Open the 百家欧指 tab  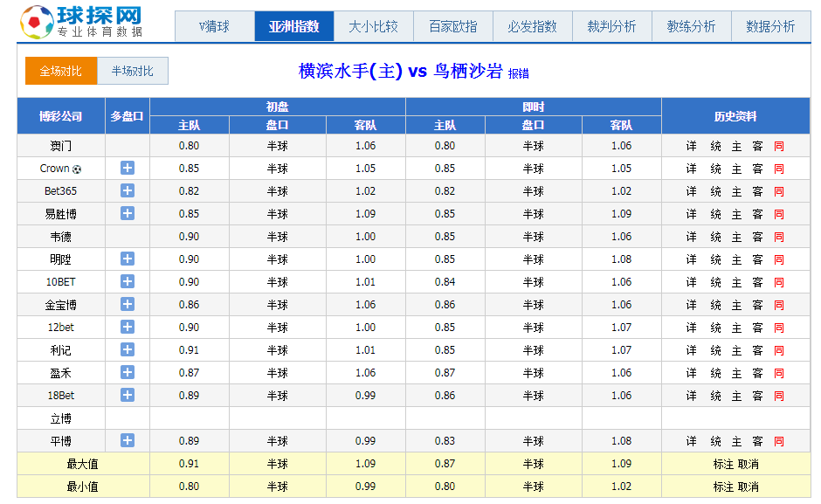point(453,26)
